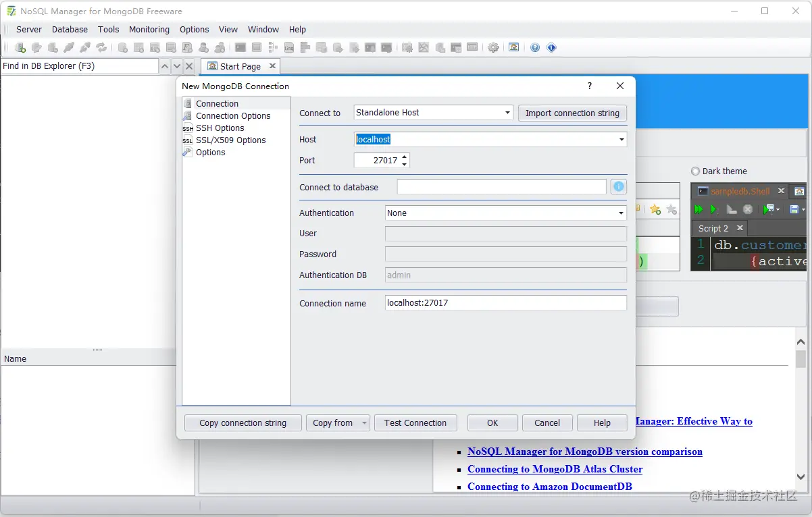Click the Connection name field
Viewport: 812px width, 517px height.
pos(505,303)
